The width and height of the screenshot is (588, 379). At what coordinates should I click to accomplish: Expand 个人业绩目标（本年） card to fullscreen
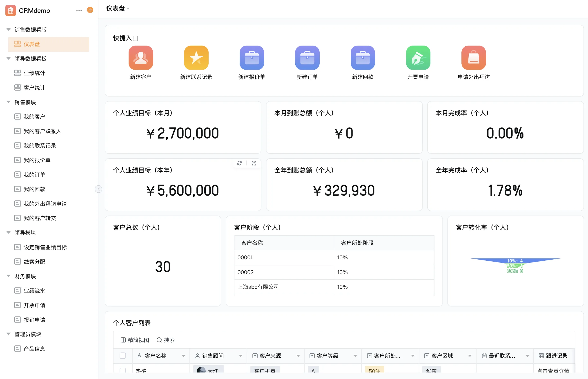(x=254, y=163)
